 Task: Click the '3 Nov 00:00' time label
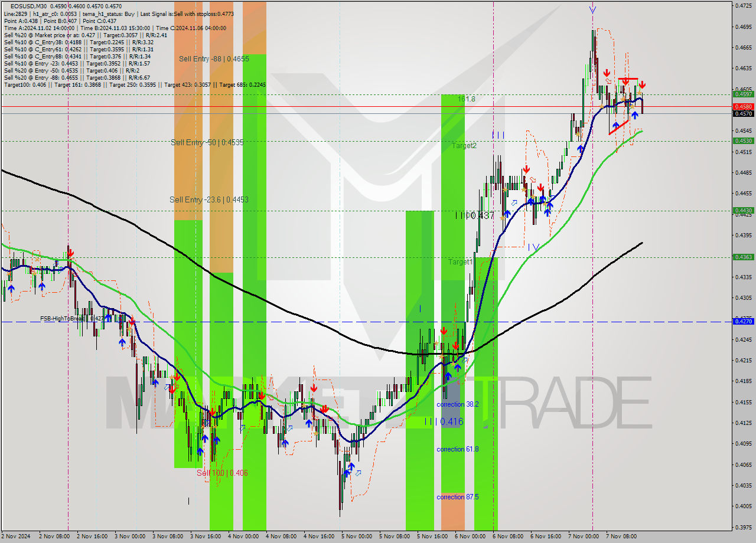tap(130, 537)
